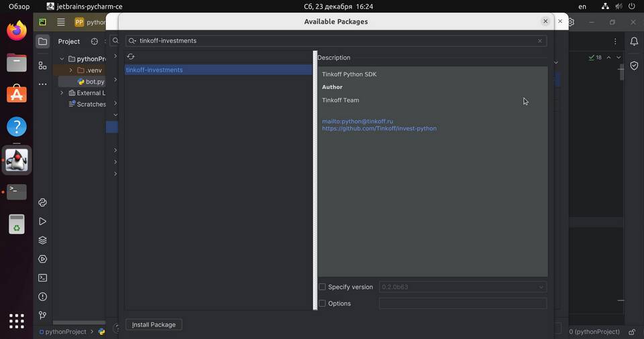Select tinkoff-investments in package list
Screen dimensions: 644x339
click(219, 70)
